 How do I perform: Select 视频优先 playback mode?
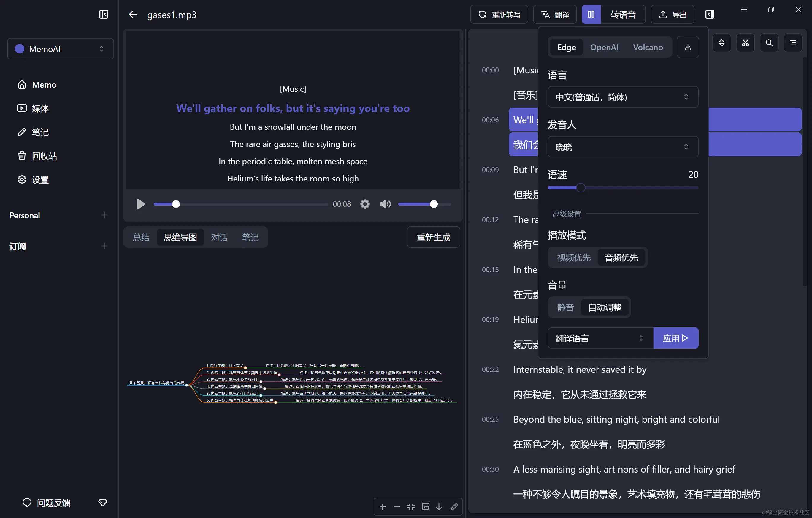[x=573, y=258]
